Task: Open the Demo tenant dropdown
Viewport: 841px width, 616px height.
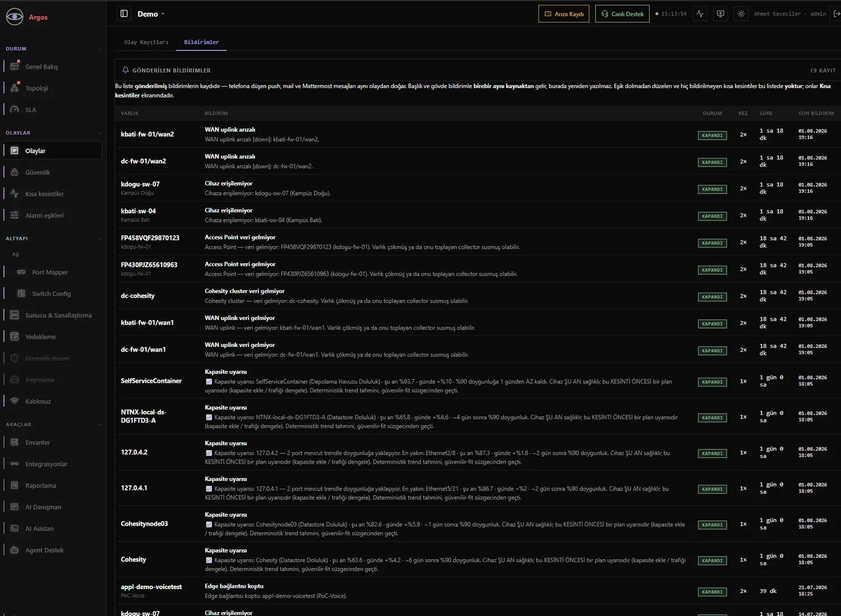Action: [x=151, y=14]
